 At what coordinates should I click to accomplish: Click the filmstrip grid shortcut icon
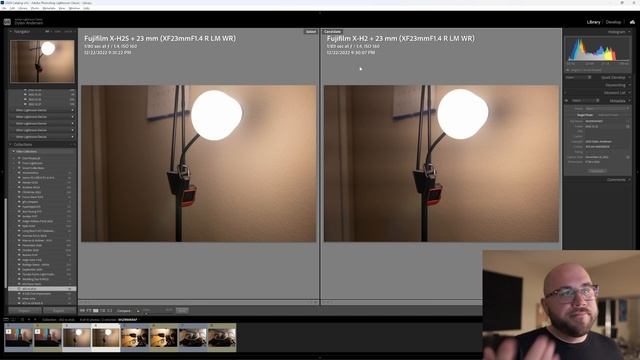point(22,320)
